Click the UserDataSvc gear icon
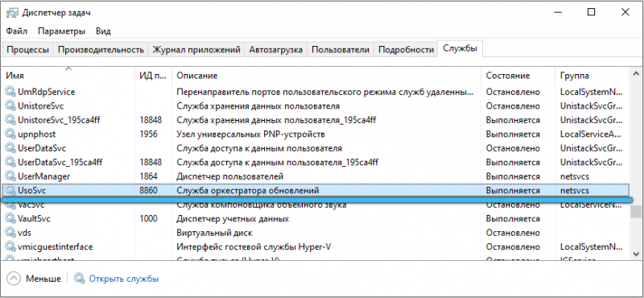The image size is (644, 298). click(10, 148)
